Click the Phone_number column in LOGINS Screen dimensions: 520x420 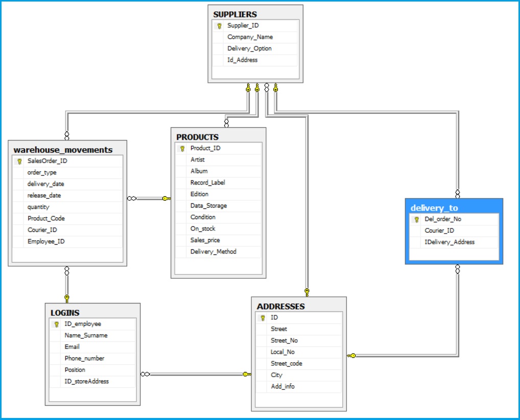(x=84, y=358)
